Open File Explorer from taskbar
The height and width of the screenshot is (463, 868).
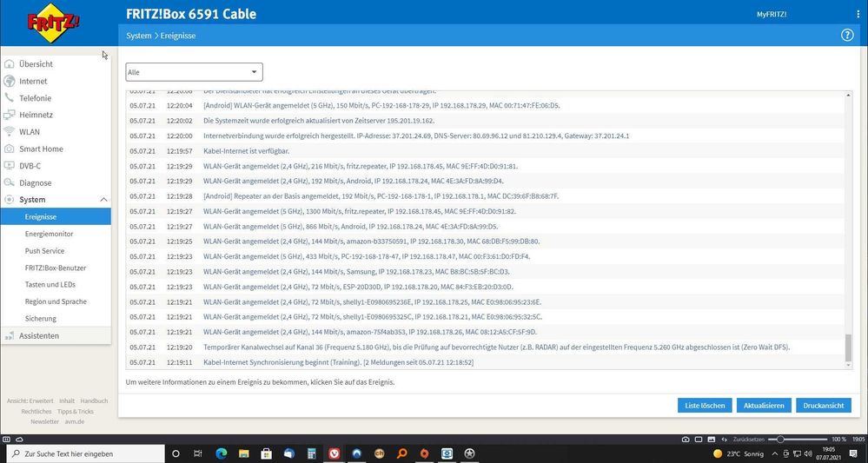243,453
